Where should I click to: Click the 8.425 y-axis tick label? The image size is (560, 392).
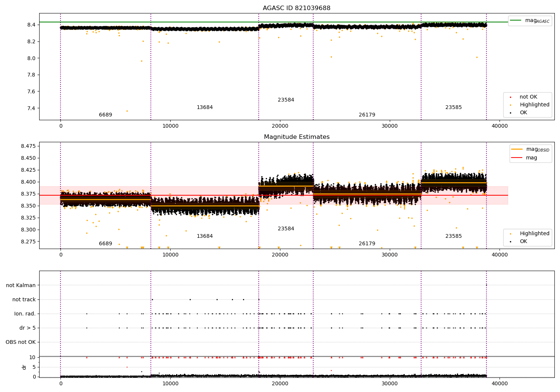click(x=28, y=170)
